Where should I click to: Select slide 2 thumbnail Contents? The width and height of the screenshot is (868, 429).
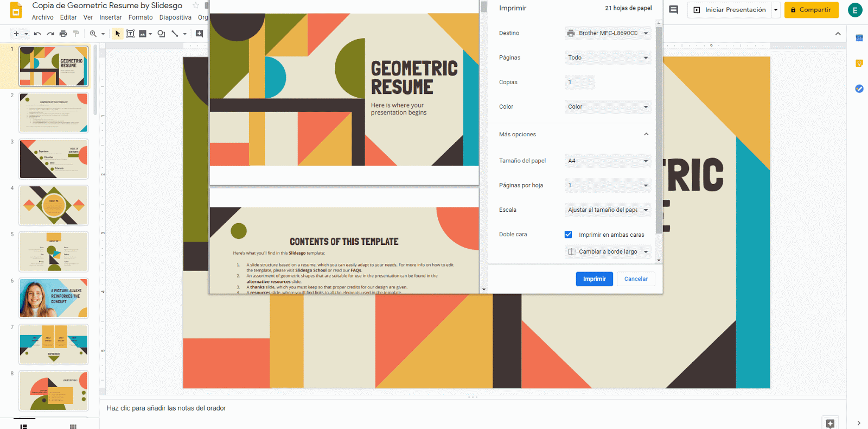(x=54, y=113)
